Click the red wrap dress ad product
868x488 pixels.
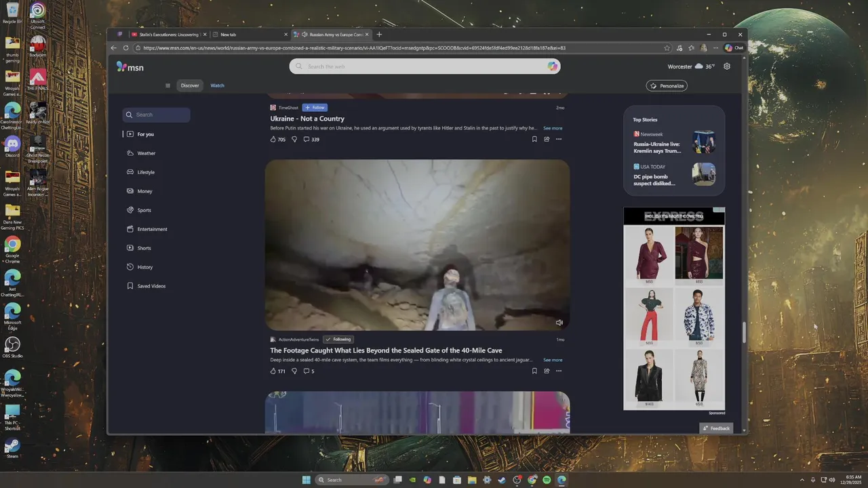(649, 255)
